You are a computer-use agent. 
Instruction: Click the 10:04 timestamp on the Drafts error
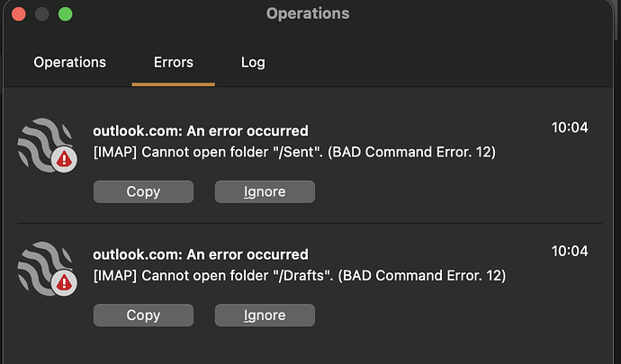point(570,251)
